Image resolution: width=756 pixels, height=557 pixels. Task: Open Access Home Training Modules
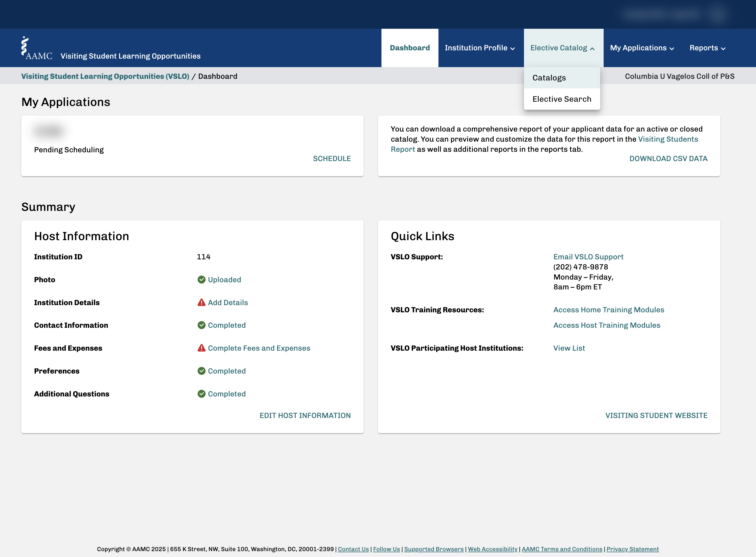coord(609,310)
